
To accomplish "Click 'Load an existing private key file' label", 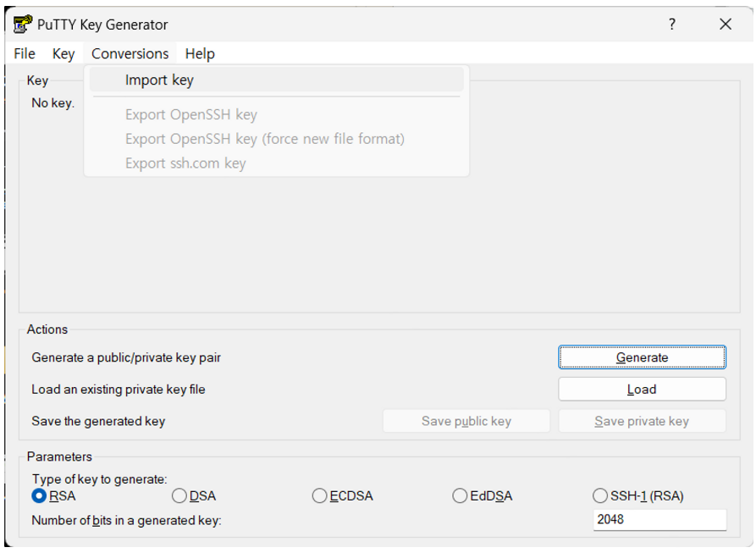I will [119, 390].
